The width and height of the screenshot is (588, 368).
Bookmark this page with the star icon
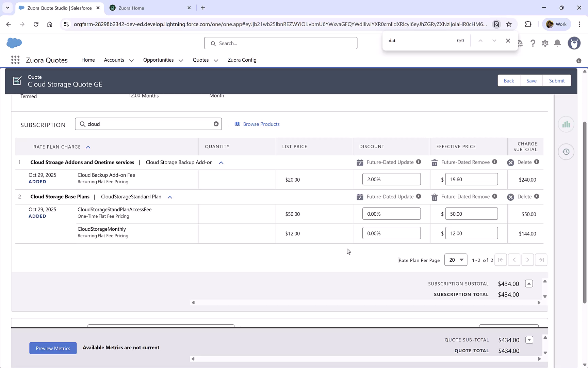(x=509, y=24)
